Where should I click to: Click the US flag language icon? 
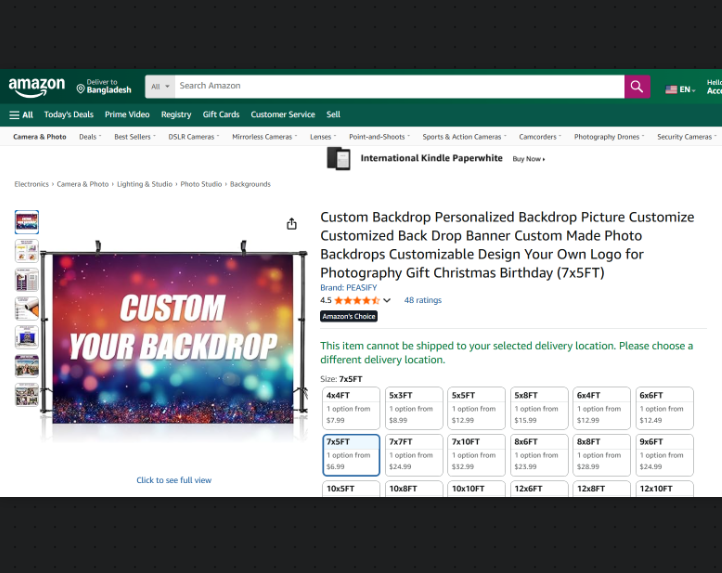(x=671, y=90)
